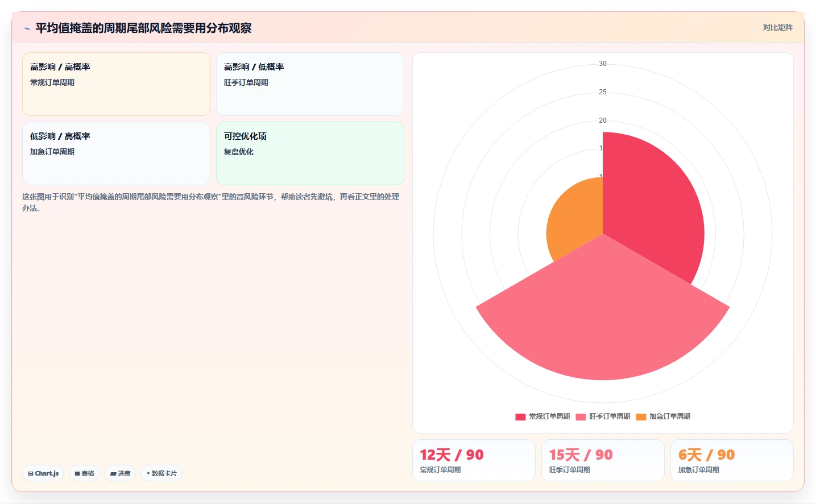
Task: Click the 常规订单周期 legend label
Action: (x=549, y=416)
